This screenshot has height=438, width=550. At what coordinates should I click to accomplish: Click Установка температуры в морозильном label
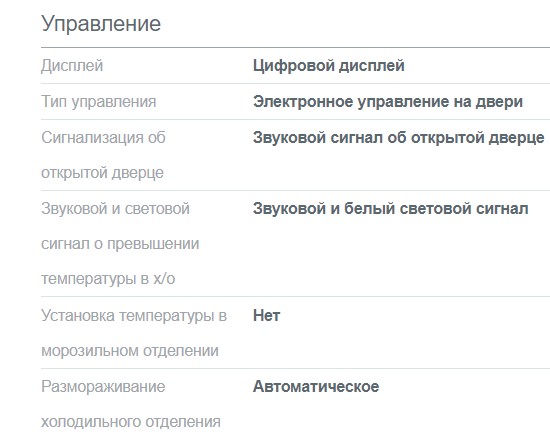(134, 333)
